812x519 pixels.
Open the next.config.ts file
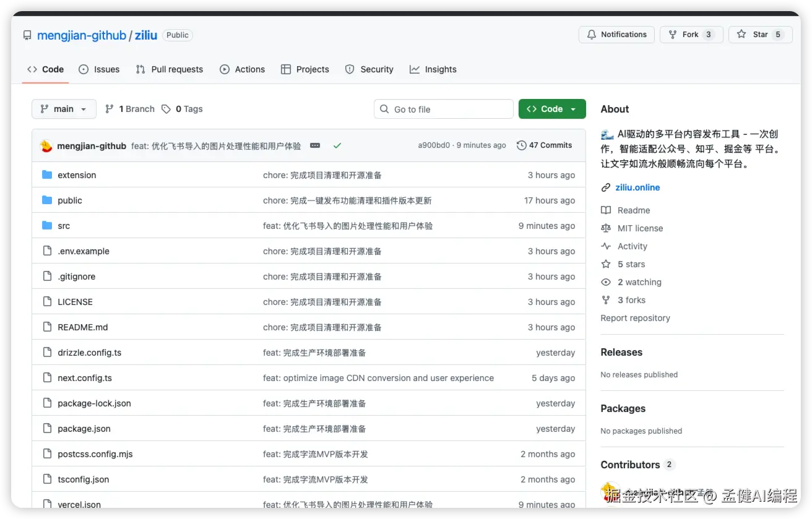pyautogui.click(x=85, y=378)
